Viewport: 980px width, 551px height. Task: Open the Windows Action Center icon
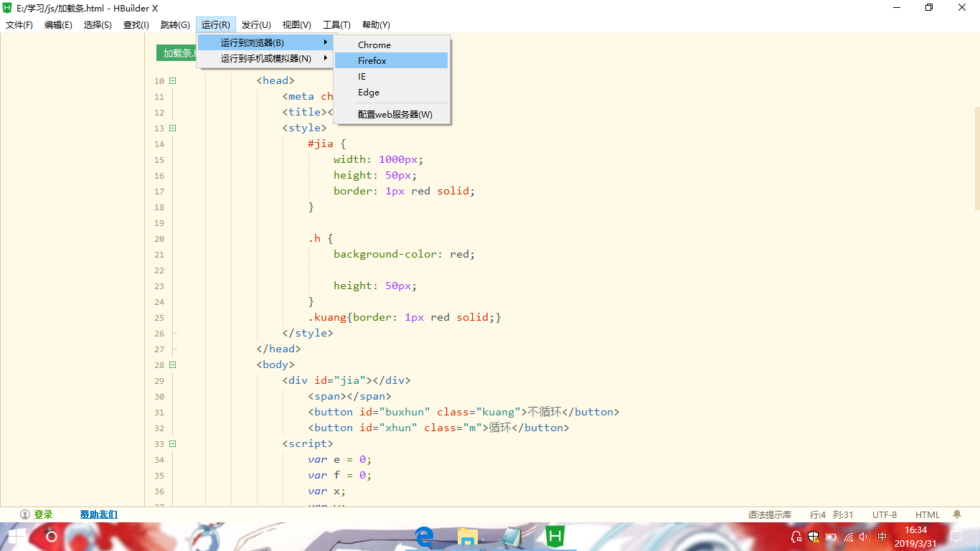click(956, 536)
